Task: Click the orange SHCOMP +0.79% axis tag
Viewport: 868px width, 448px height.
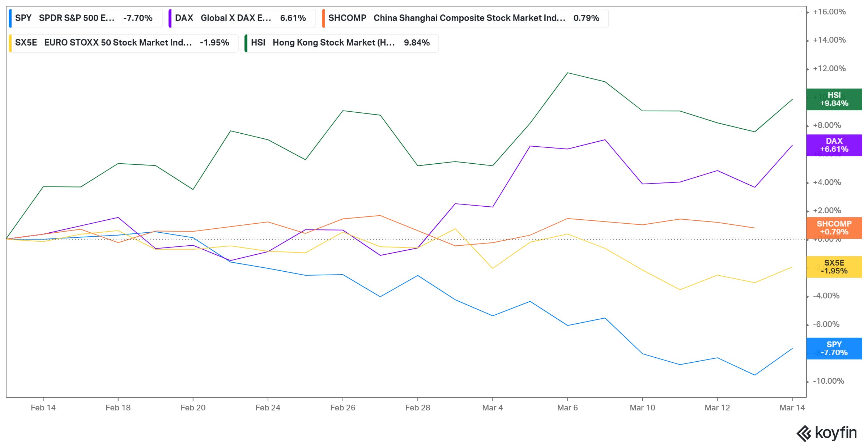Action: pos(834,228)
